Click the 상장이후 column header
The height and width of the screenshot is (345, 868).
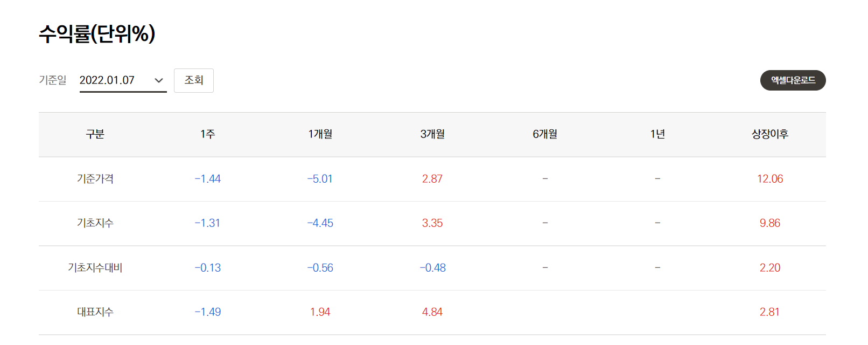770,134
